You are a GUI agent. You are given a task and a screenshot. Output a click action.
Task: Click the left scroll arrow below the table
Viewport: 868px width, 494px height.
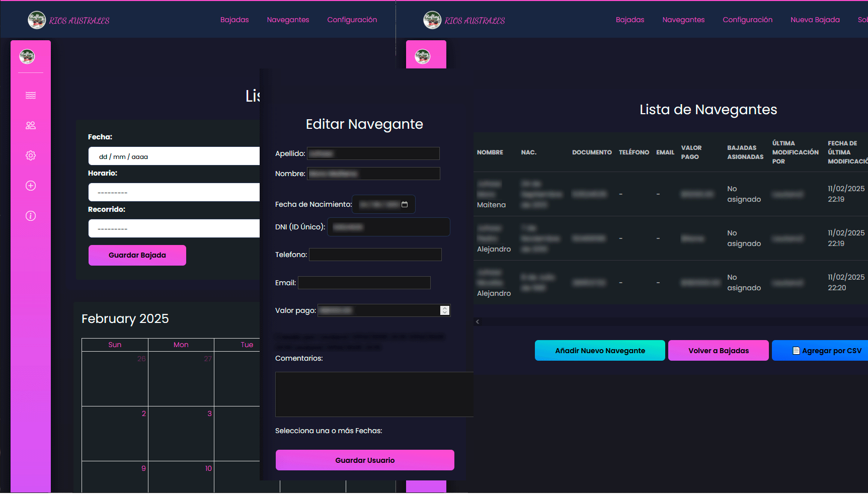pyautogui.click(x=478, y=321)
